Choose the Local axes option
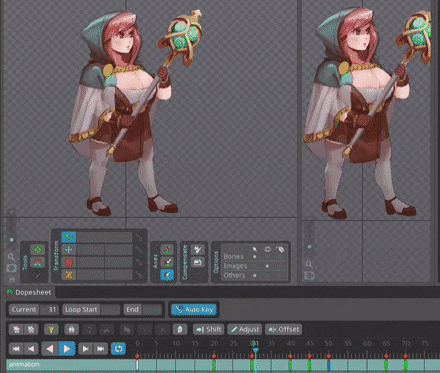This screenshot has width=440, height=373. [x=167, y=250]
